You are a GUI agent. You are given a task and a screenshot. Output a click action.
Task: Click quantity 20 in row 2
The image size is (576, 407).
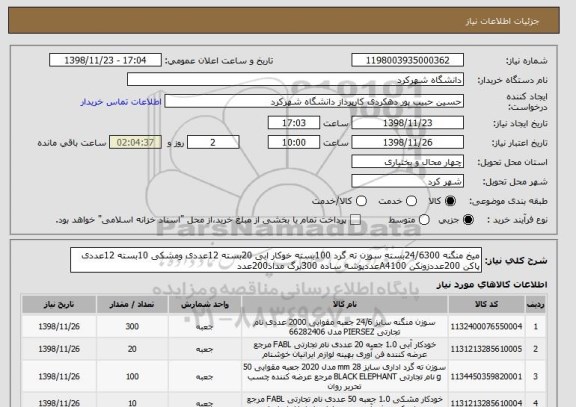pos(132,349)
